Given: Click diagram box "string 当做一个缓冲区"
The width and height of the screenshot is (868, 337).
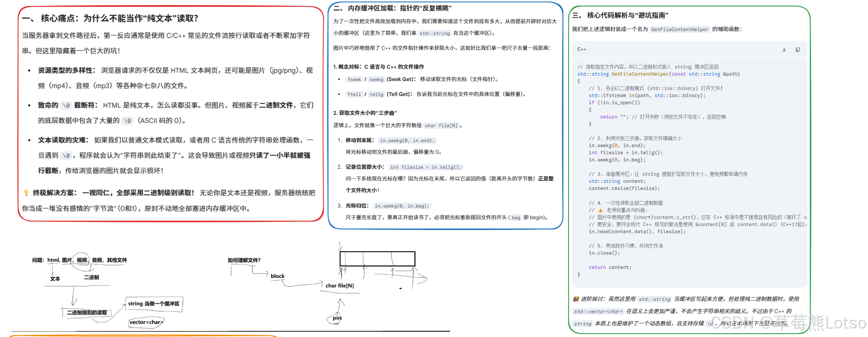Looking at the screenshot, I should point(154,304).
